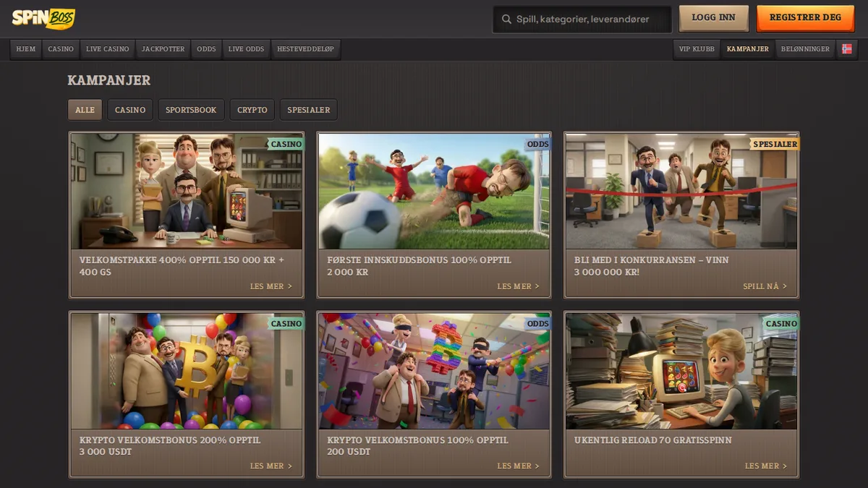Focus the game search field

582,20
